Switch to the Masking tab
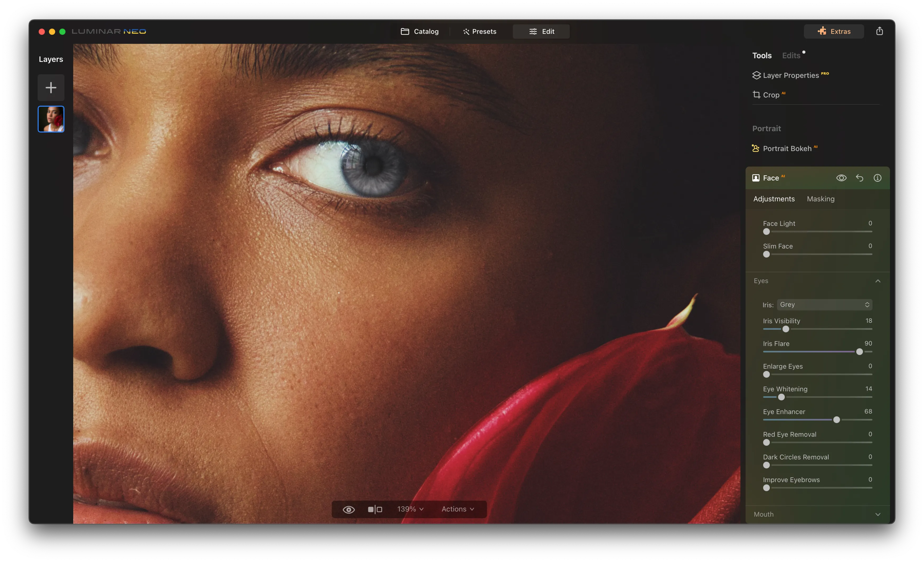924x562 pixels. coord(821,199)
